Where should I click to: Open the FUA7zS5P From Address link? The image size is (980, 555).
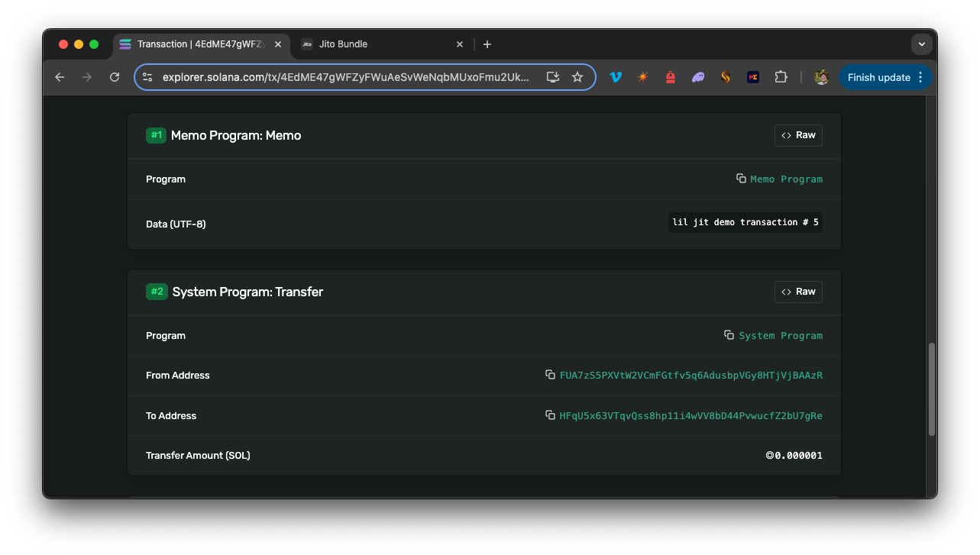click(x=691, y=376)
